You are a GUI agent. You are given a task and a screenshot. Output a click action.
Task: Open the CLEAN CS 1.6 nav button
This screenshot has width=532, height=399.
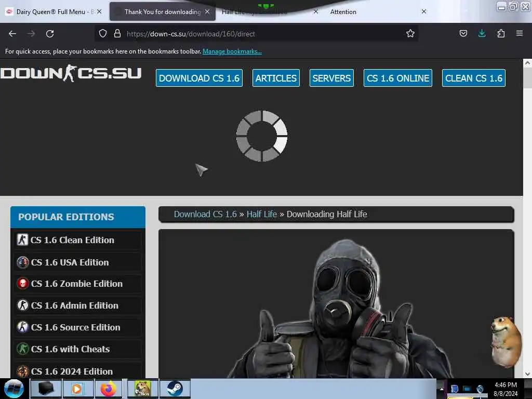[474, 78]
